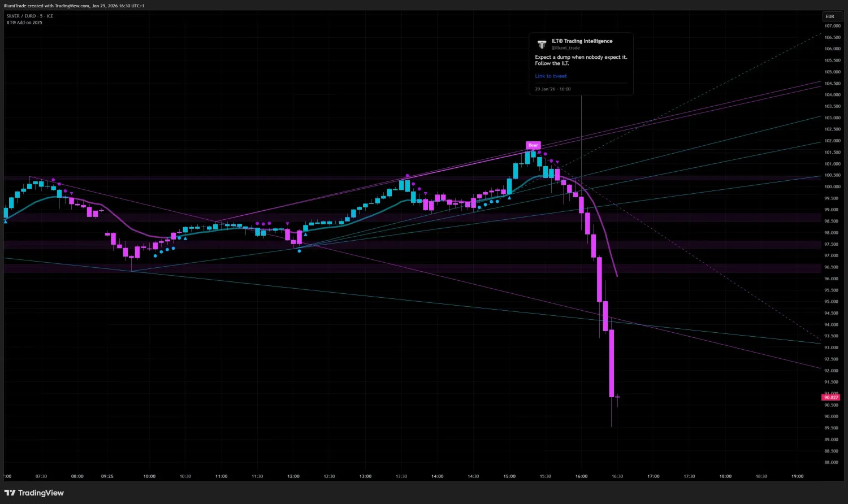The height and width of the screenshot is (504, 848).
Task: Select the pink Bear signal marker above the candles
Action: point(533,145)
